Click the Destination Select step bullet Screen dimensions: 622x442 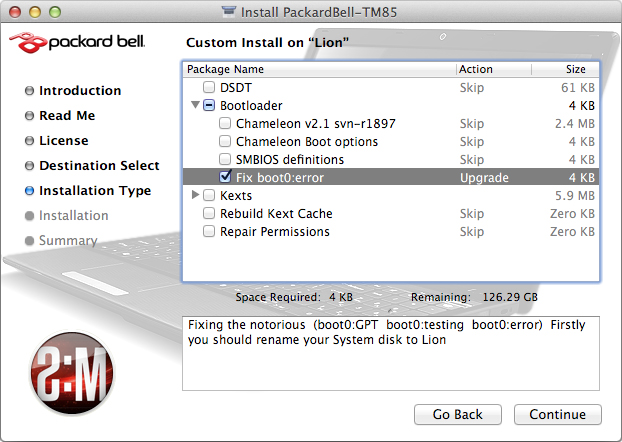[x=29, y=165]
